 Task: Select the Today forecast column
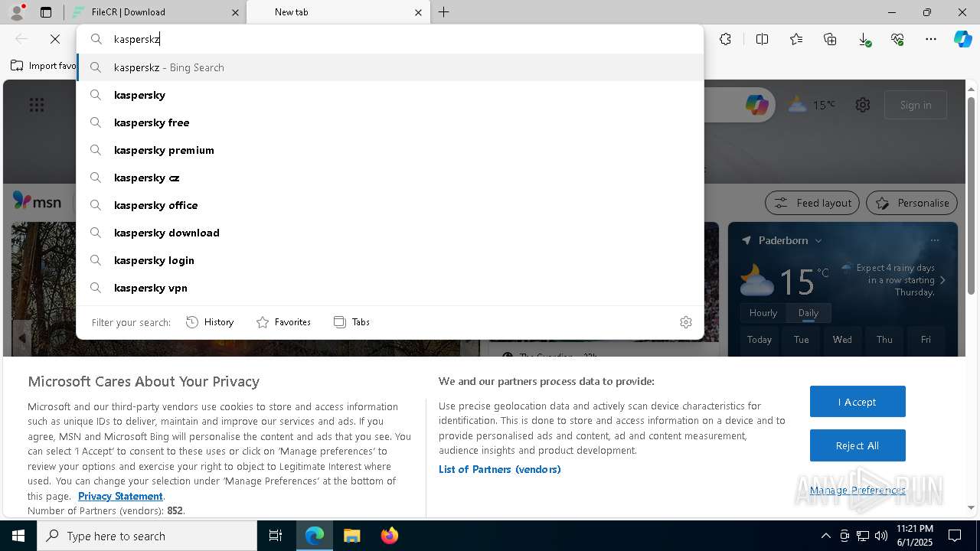[759, 340]
